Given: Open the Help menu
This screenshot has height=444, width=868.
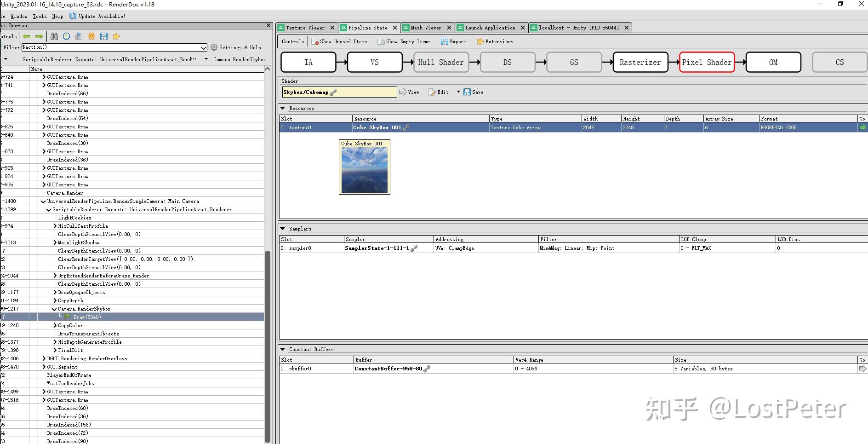Looking at the screenshot, I should click(57, 16).
